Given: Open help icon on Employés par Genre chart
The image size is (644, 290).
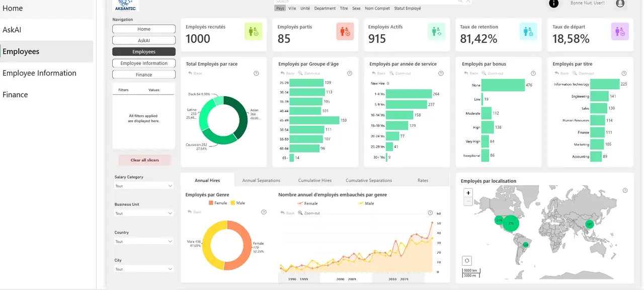Looking at the screenshot, I should pyautogui.click(x=264, y=212).
